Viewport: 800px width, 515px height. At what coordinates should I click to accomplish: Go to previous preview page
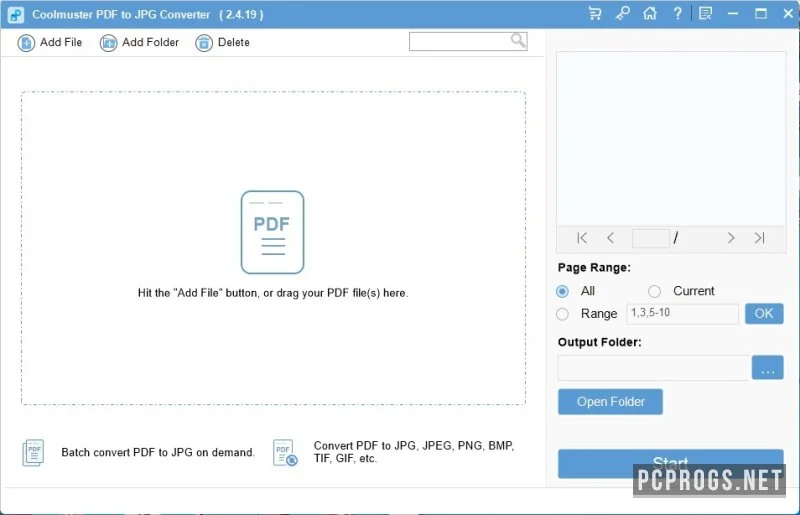[610, 238]
